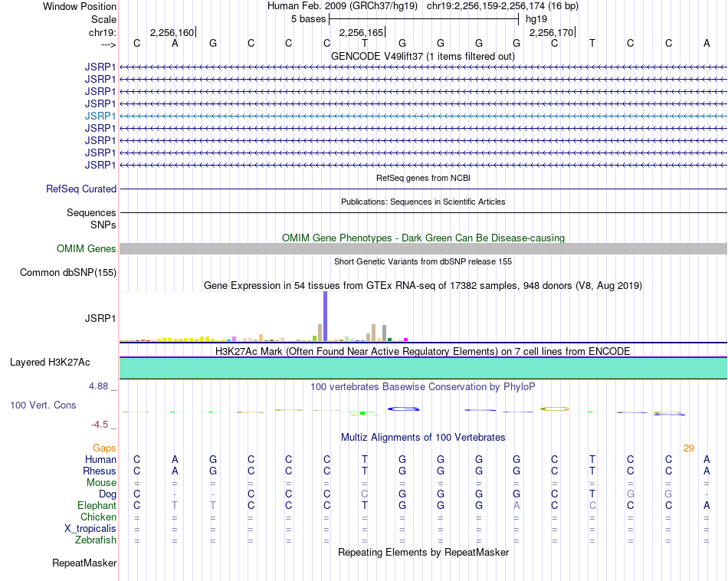Click coordinate marker 2,256,160
The height and width of the screenshot is (581, 728).
pos(172,32)
